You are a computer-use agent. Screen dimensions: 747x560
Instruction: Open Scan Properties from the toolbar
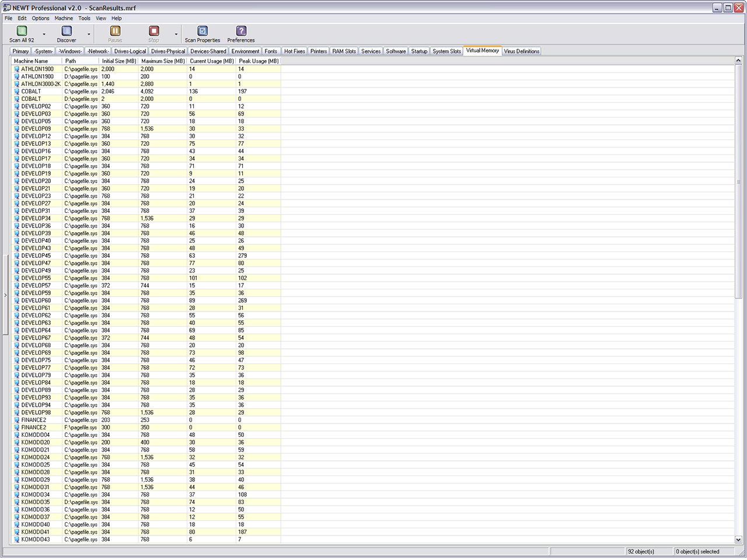[x=203, y=31]
